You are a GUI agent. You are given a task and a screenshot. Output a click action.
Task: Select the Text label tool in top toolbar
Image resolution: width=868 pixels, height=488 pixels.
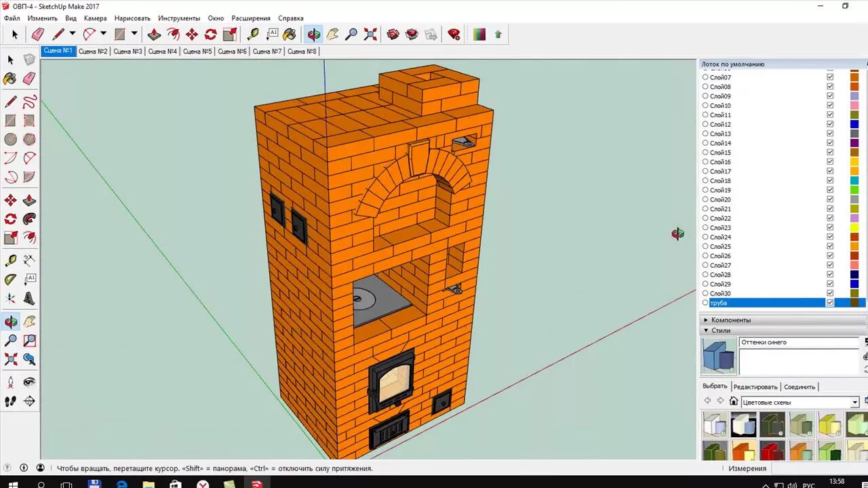pyautogui.click(x=272, y=34)
